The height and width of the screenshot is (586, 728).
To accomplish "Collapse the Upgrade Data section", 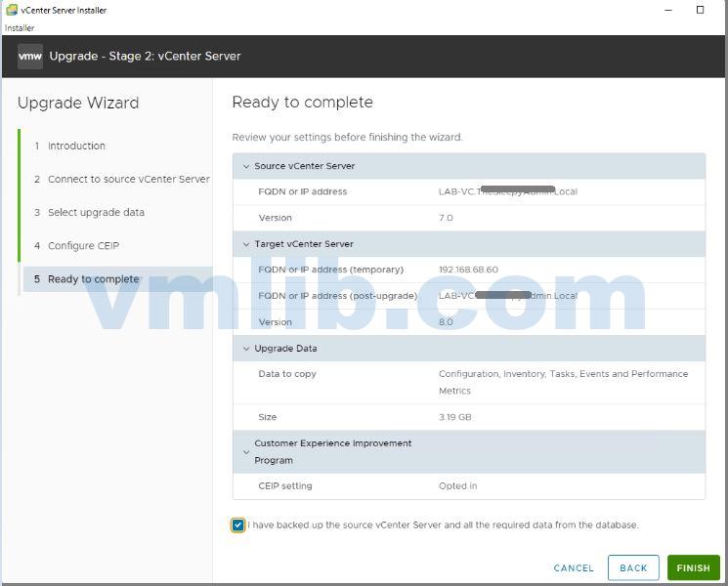I will [x=246, y=349].
